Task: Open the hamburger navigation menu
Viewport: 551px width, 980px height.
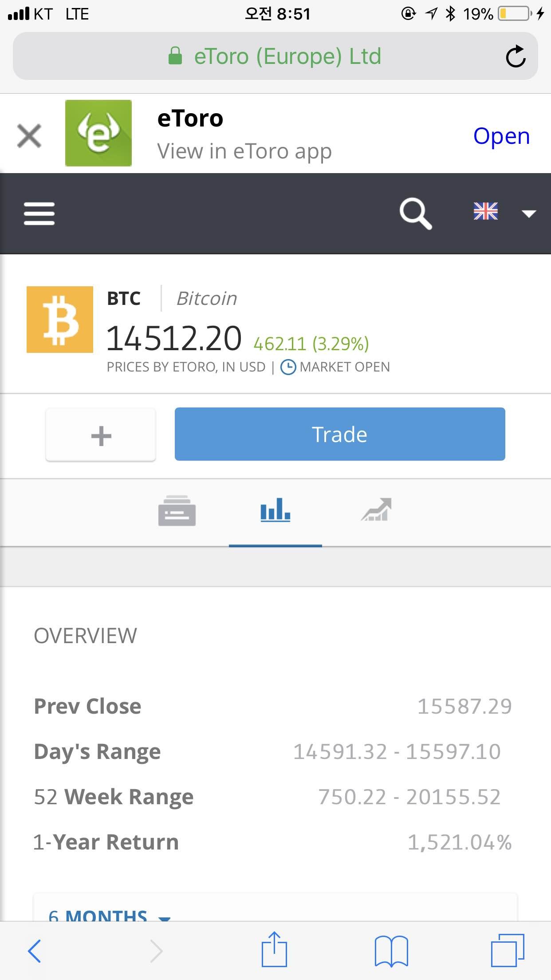Action: (x=39, y=213)
